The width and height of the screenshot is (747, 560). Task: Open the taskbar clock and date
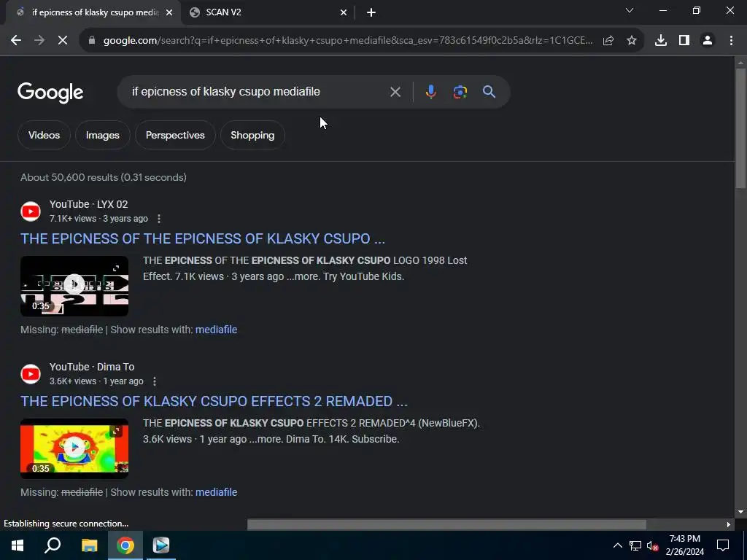click(x=684, y=545)
